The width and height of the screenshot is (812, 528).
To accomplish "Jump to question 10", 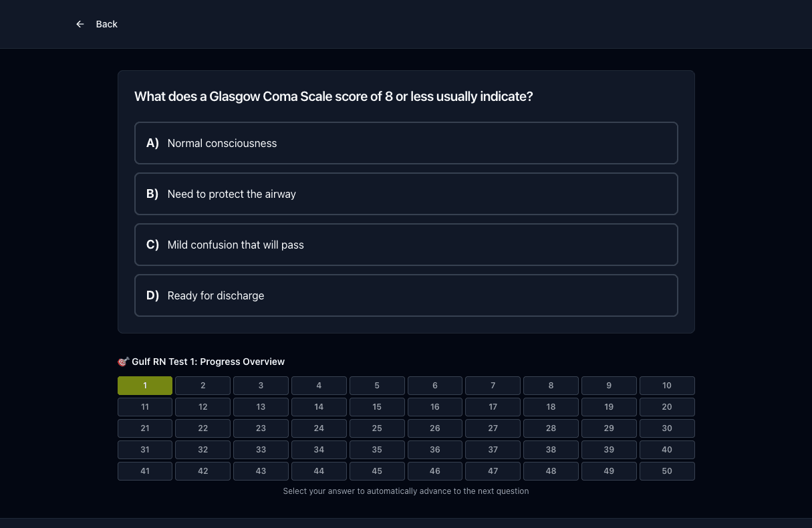I will 667,386.
